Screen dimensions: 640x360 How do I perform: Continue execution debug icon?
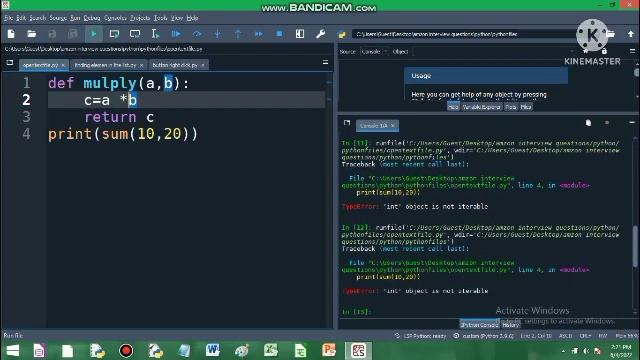click(x=258, y=34)
